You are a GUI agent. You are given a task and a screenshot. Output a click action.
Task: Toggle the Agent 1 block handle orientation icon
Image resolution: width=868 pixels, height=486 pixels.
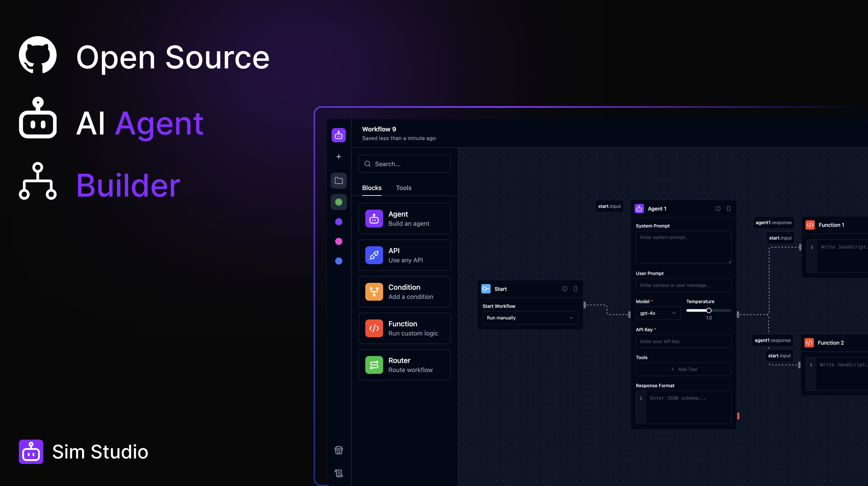[729, 209]
